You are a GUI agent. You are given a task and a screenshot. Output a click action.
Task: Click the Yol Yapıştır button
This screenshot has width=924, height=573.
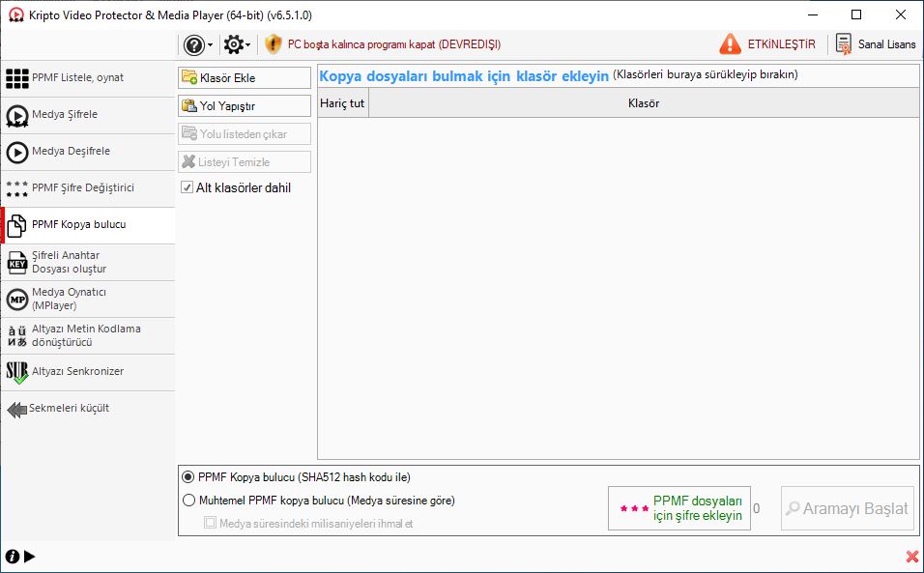pos(244,106)
